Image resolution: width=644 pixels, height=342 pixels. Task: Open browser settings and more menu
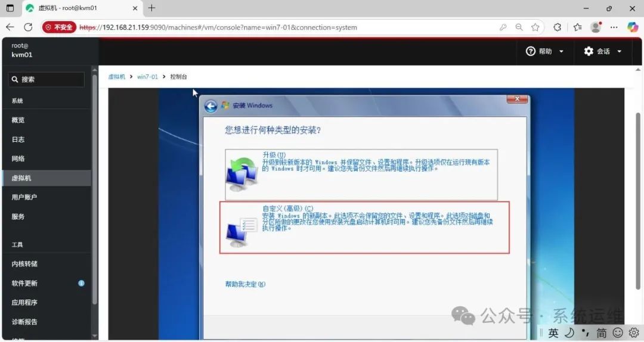614,27
